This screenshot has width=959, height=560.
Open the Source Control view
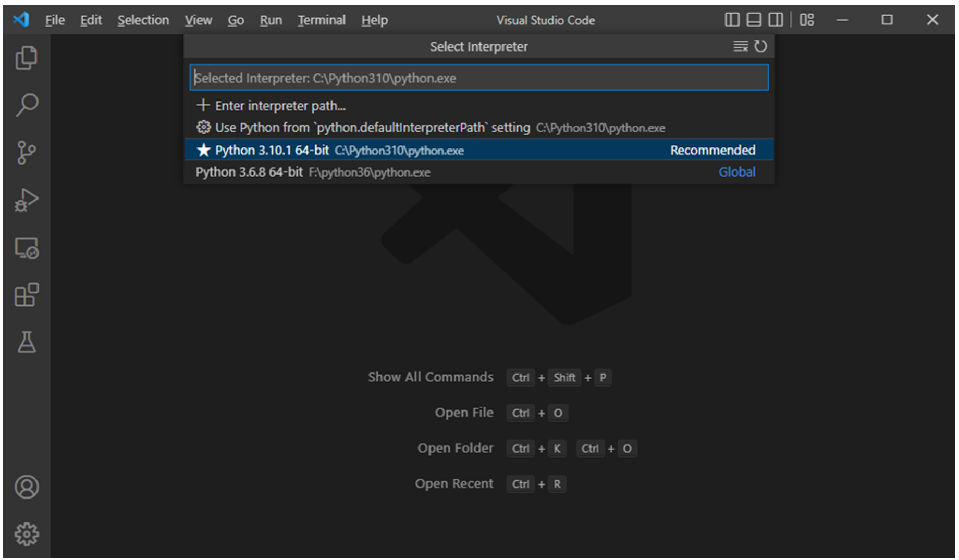click(26, 153)
